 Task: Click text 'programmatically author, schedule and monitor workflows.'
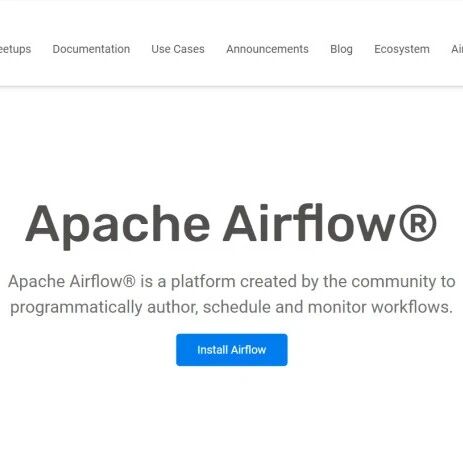point(232,307)
